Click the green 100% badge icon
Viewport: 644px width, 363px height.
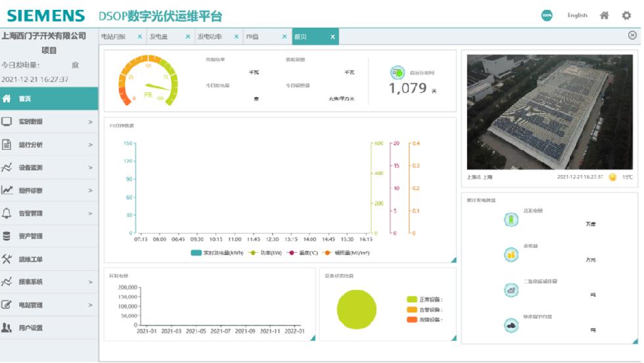coord(547,16)
